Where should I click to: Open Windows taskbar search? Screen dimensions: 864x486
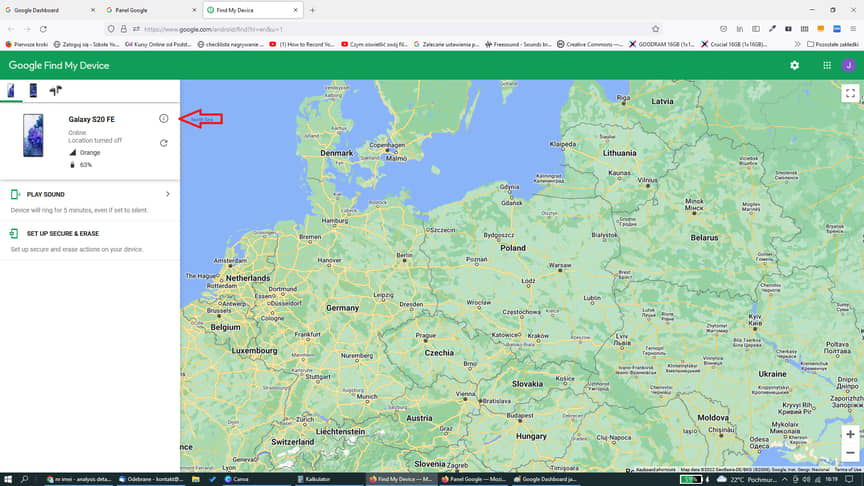click(x=25, y=479)
